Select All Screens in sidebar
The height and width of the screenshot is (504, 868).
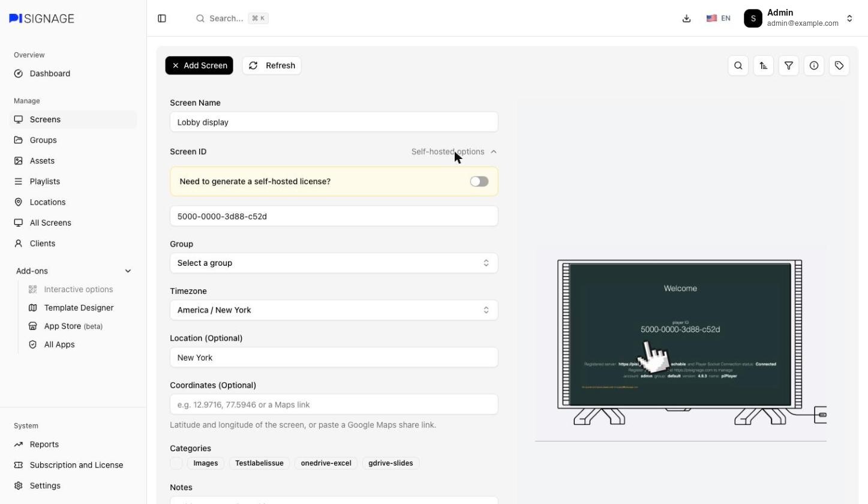click(73, 223)
